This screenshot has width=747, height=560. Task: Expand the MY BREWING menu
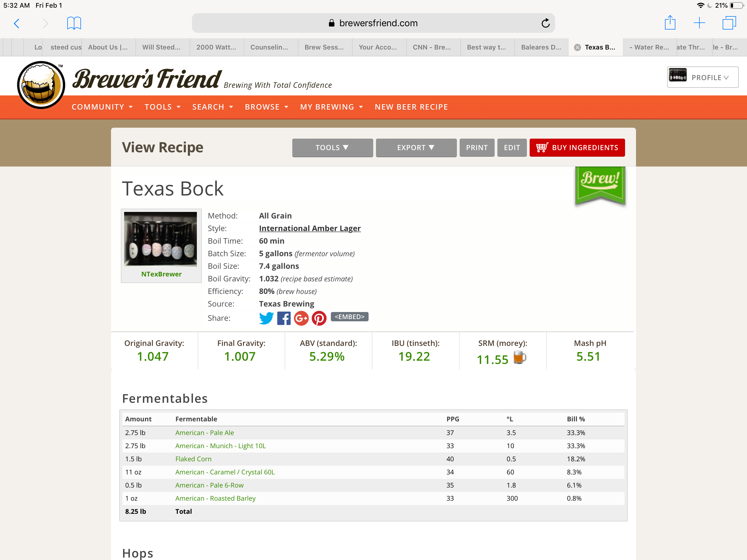[331, 107]
